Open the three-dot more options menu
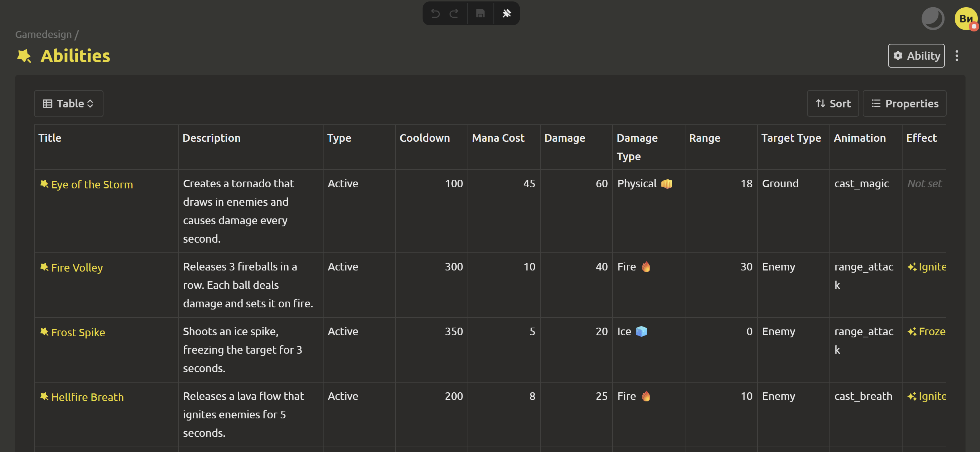Image resolution: width=980 pixels, height=452 pixels. (x=957, y=56)
